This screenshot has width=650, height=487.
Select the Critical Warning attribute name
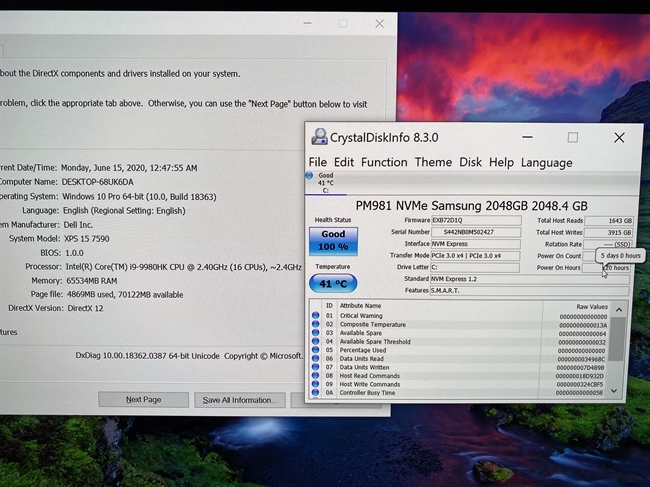point(361,316)
